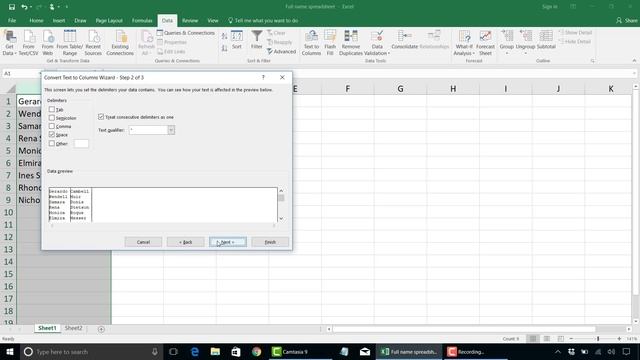Screen dimensions: 640x360
Task: Open Chrome from taskbar
Action: coord(256,351)
